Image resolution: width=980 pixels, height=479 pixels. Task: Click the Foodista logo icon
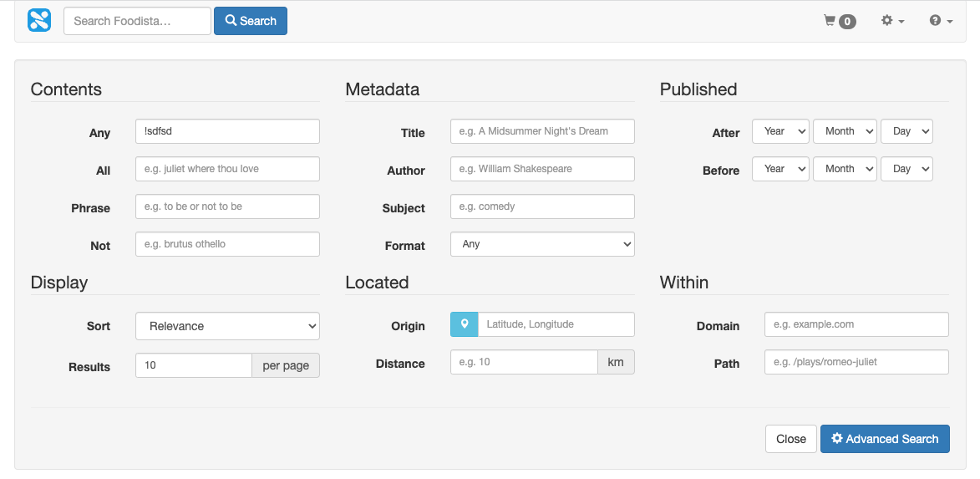[x=39, y=20]
